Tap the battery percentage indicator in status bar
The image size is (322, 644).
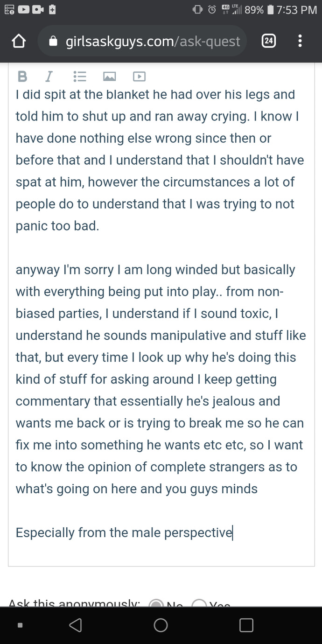tap(254, 9)
